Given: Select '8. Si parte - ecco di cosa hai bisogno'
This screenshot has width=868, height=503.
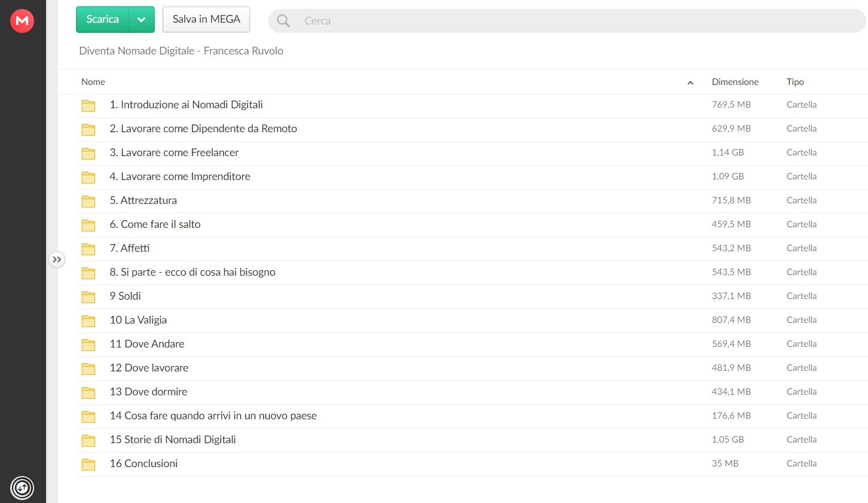Looking at the screenshot, I should (192, 272).
